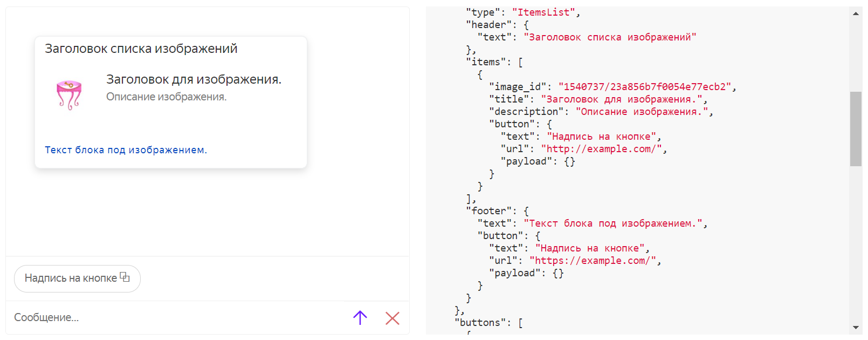Select the "Заголовок для изображения" item title

tap(194, 79)
